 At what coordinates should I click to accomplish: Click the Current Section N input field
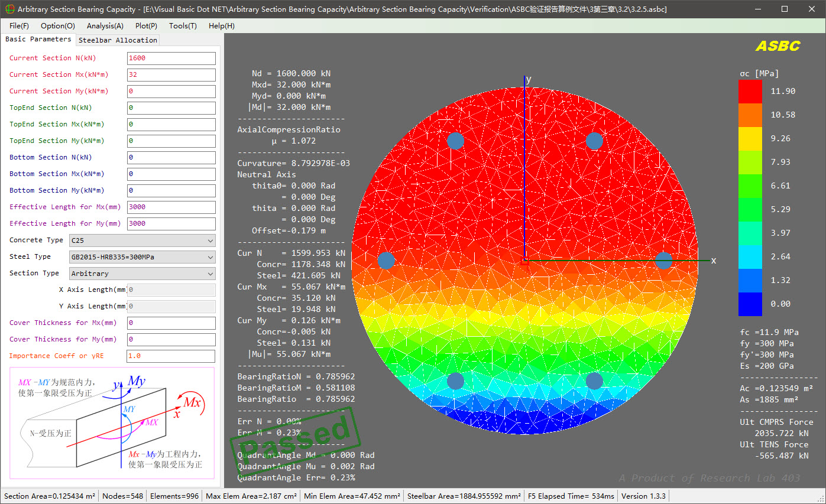pyautogui.click(x=171, y=58)
